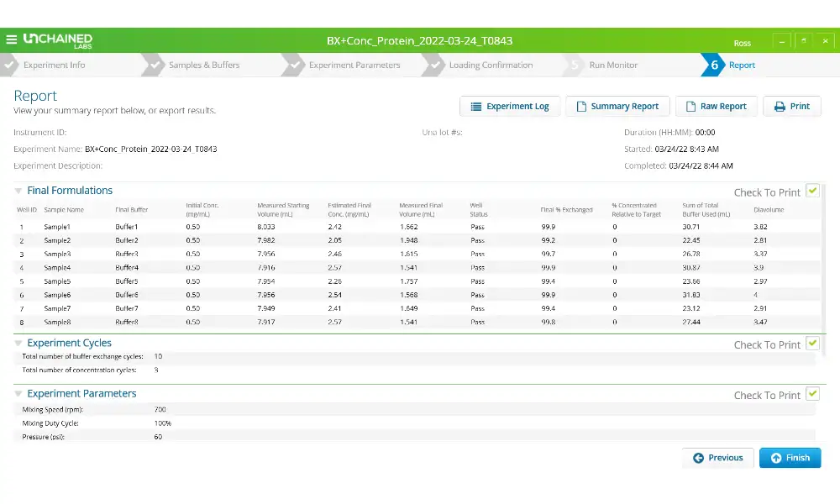Toggle Experiment Cycles Check To Print checkbox
This screenshot has height=504, width=840.
tap(812, 344)
